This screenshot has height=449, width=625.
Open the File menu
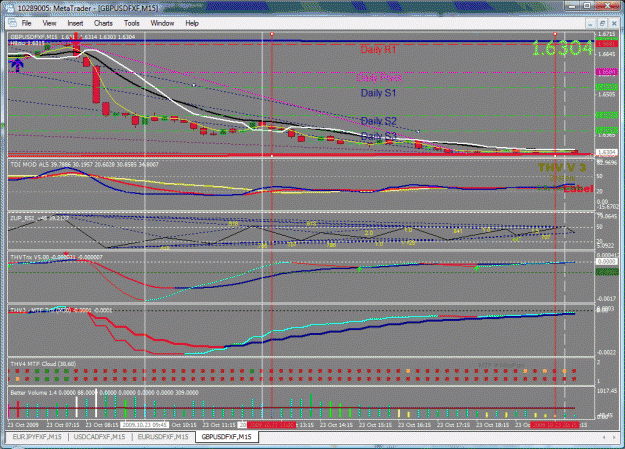[26, 23]
